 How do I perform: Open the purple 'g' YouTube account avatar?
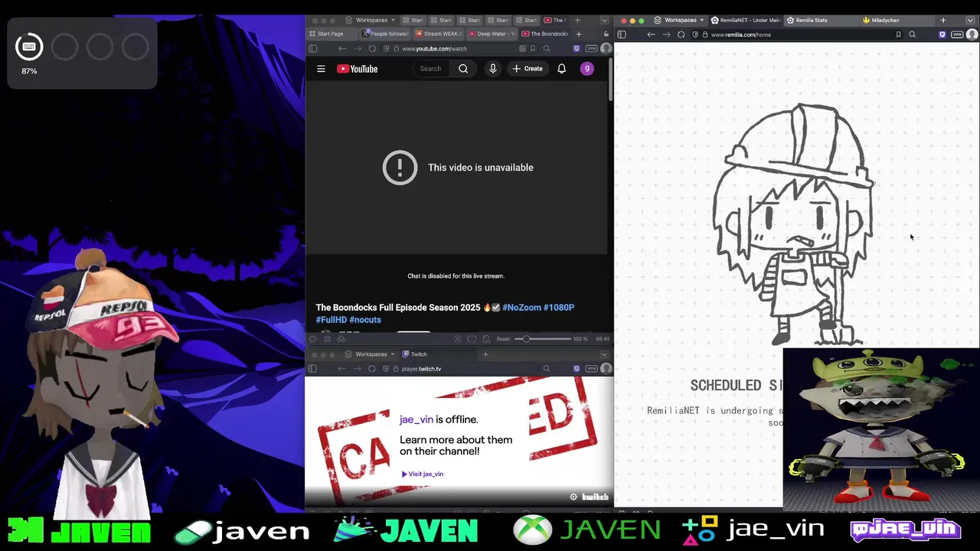pyautogui.click(x=587, y=69)
